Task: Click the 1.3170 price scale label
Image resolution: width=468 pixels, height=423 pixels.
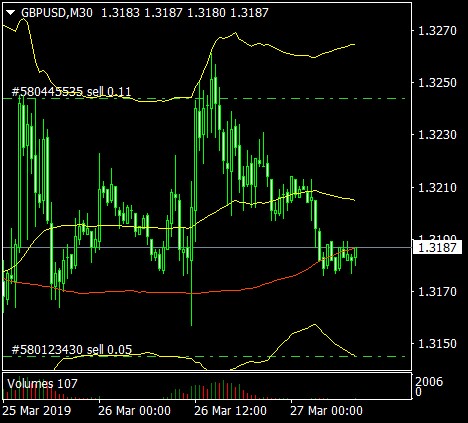Action: click(437, 292)
